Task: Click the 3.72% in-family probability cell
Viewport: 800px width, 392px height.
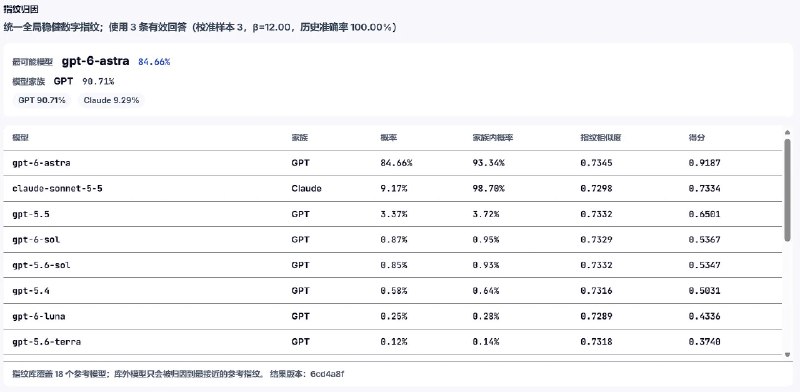Action: point(486,214)
